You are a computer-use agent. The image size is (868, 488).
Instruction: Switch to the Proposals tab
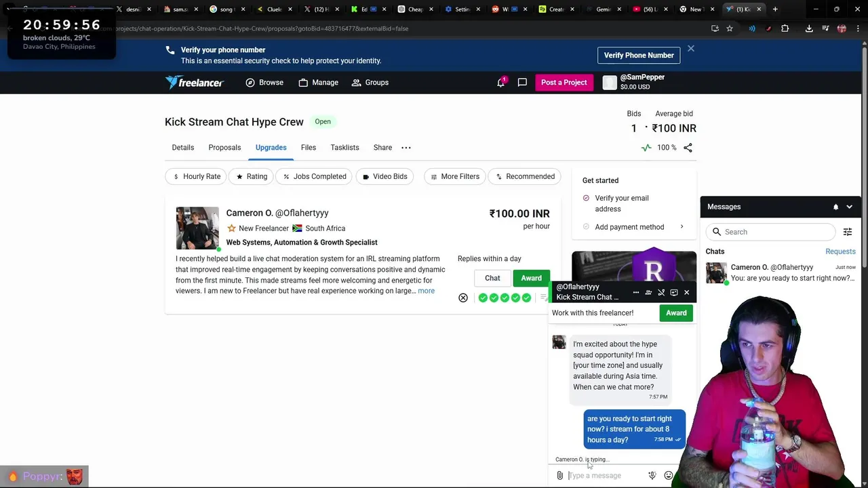224,148
